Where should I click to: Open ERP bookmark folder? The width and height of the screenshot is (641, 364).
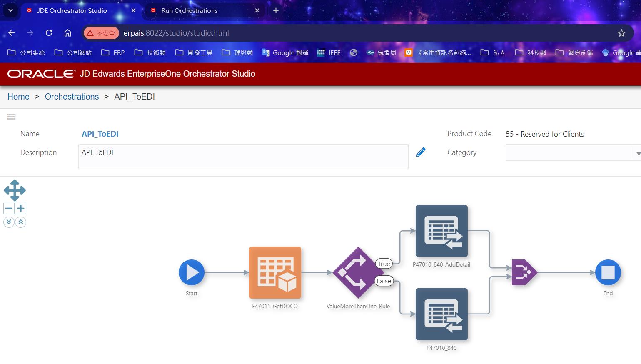pos(113,52)
